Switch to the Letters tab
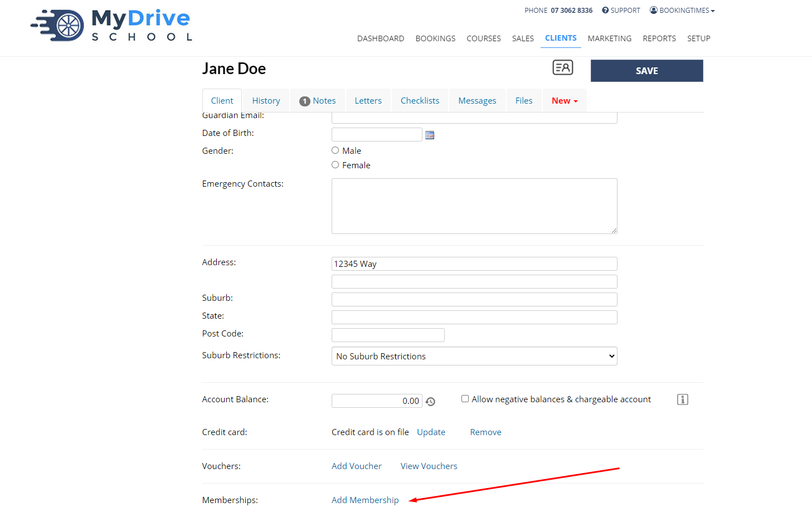 point(368,101)
